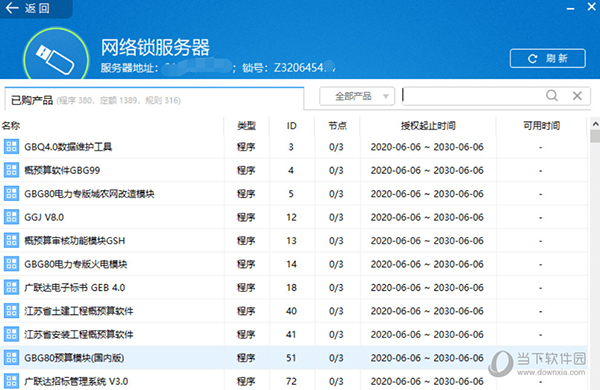Image resolution: width=600 pixels, height=390 pixels.
Task: Click the search input field
Action: click(473, 96)
